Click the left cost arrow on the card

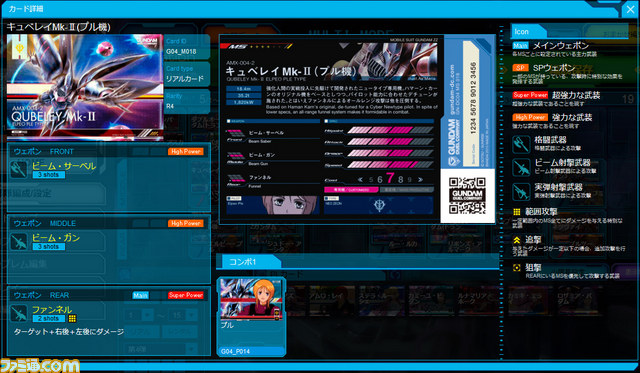click(x=360, y=179)
